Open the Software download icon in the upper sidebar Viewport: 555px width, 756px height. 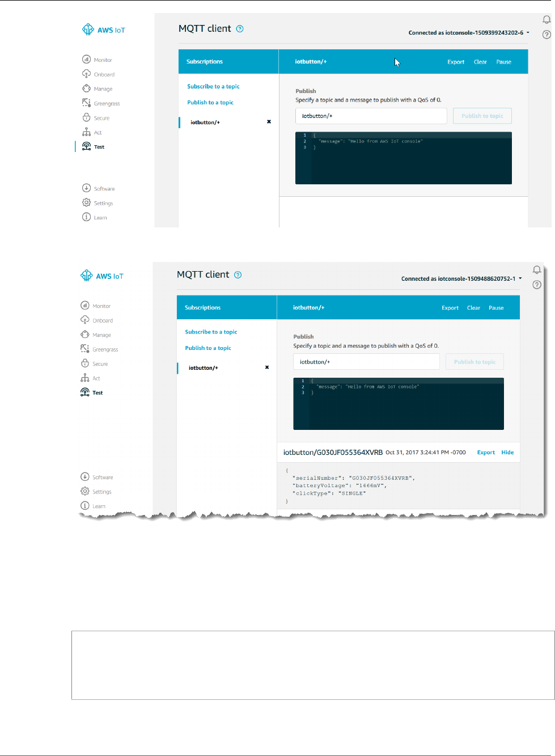tap(86, 188)
